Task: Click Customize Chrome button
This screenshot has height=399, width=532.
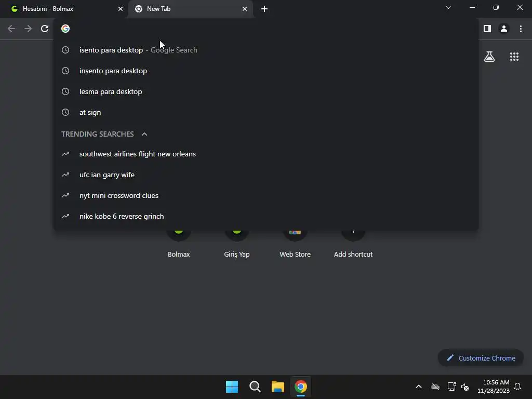Action: click(481, 358)
